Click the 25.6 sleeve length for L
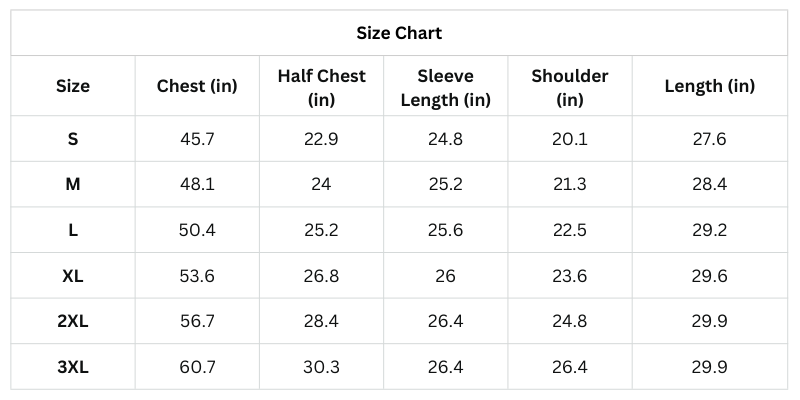This screenshot has height=400, width=800. pos(445,230)
